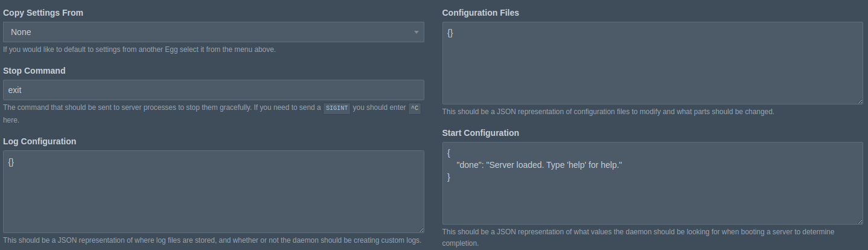Open the Copy Settings From dropdown
Image resolution: width=868 pixels, height=250 pixels.
[x=214, y=32]
